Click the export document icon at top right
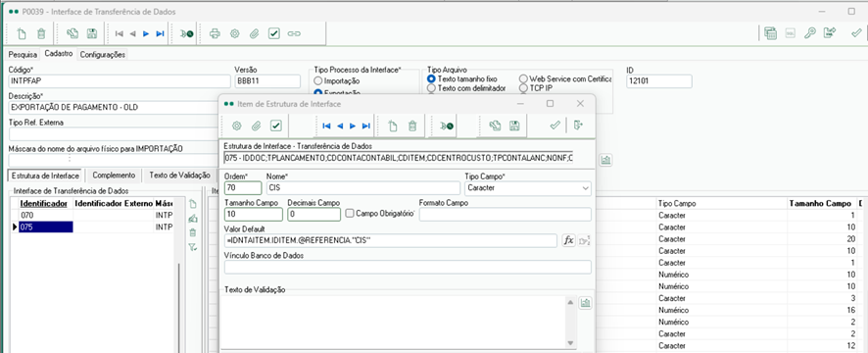 click(829, 33)
